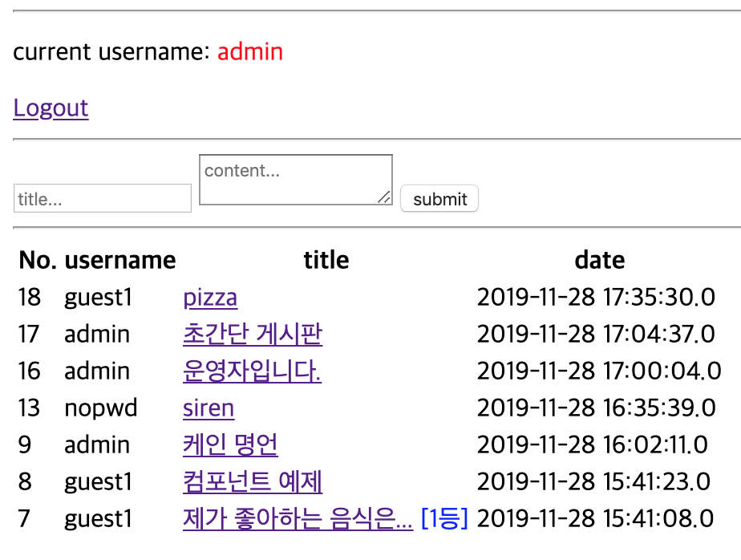This screenshot has height=560, width=741.
Task: Click the title column header
Action: [326, 260]
